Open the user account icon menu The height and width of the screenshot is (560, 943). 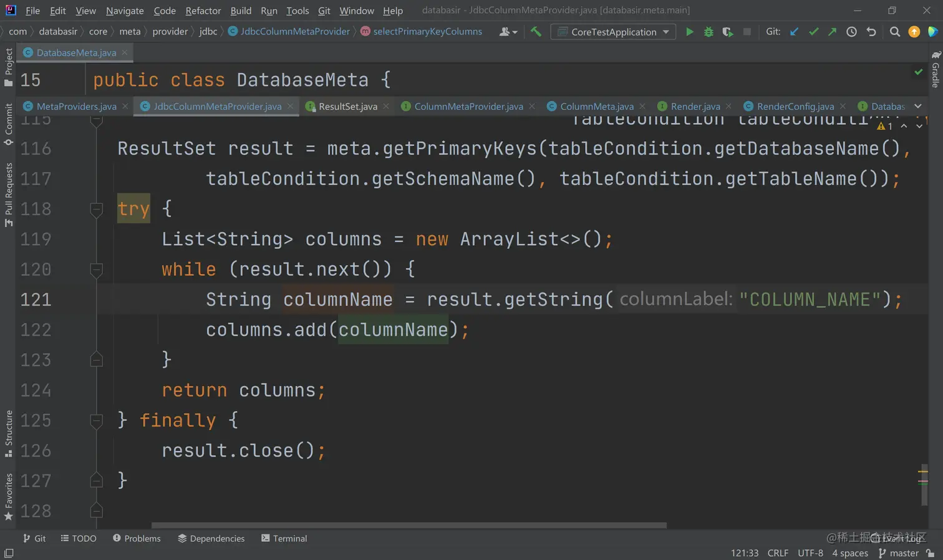pyautogui.click(x=508, y=31)
